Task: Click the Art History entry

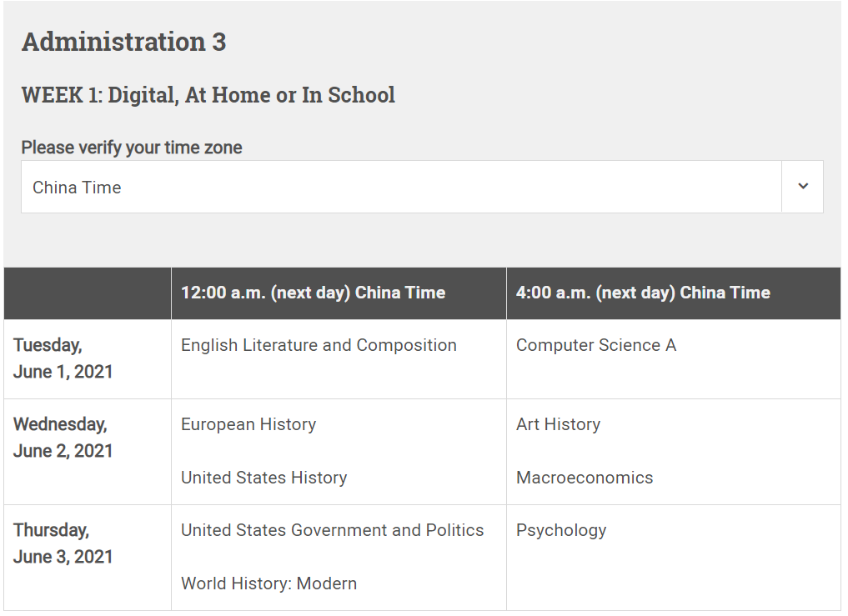Action: [x=558, y=424]
